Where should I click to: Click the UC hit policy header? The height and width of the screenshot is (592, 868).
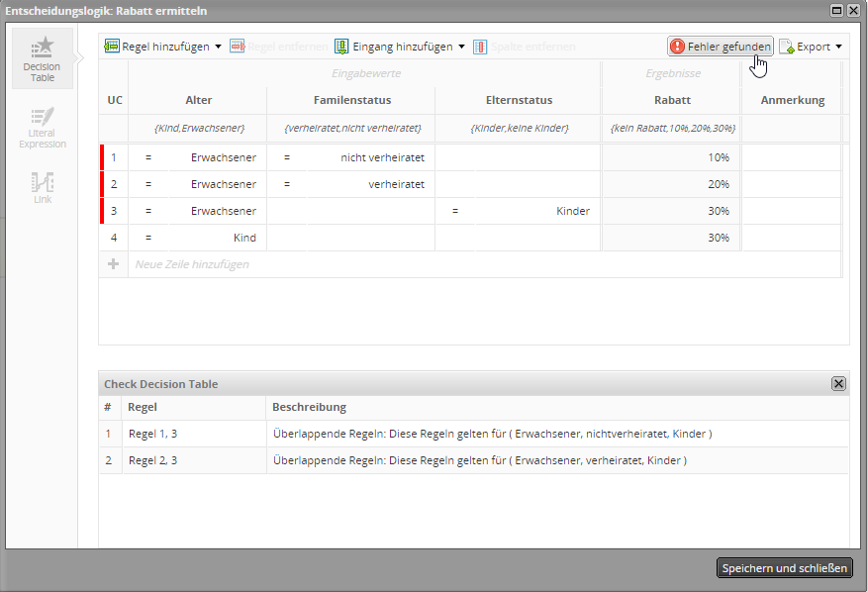click(115, 100)
